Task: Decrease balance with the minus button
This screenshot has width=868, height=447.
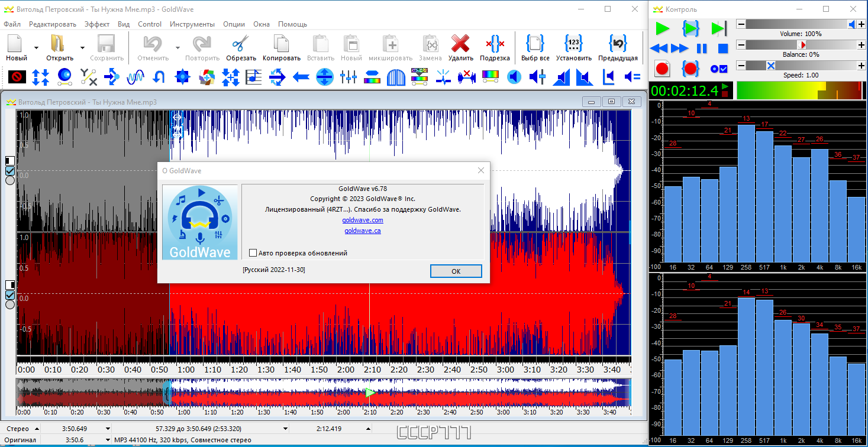Action: coord(741,45)
